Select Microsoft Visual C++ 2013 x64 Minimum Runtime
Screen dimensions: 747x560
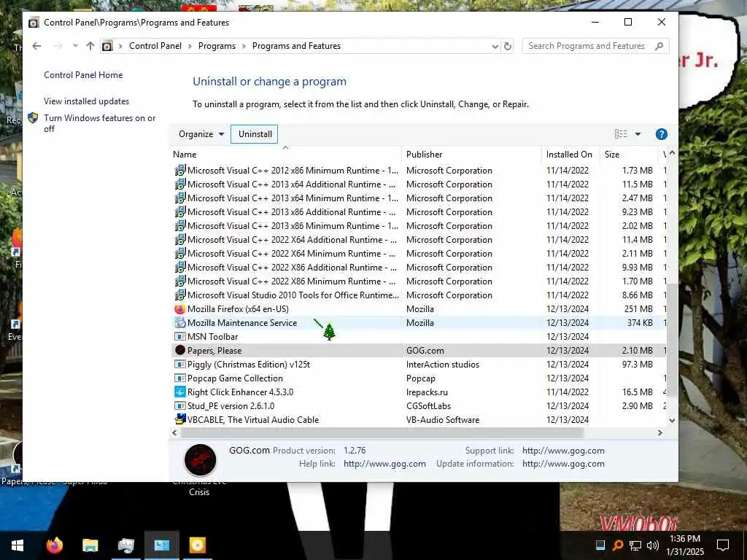293,198
